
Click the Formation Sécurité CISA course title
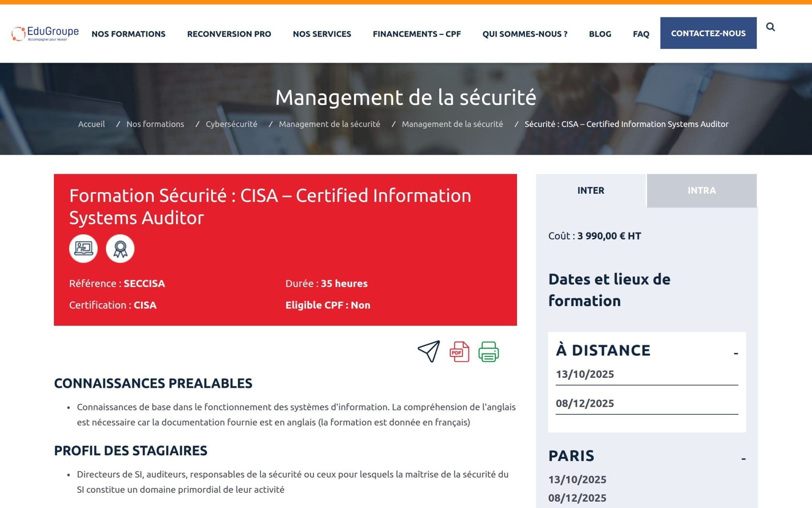coord(270,207)
